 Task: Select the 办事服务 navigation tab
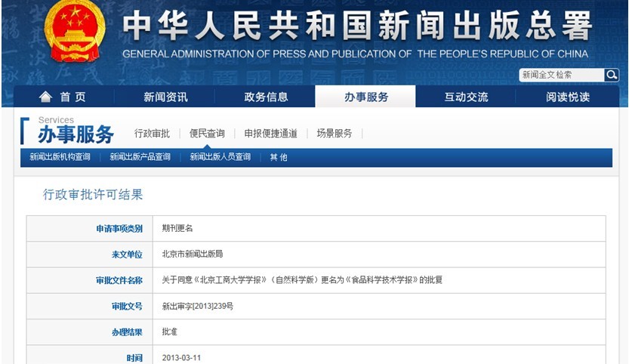pos(366,97)
